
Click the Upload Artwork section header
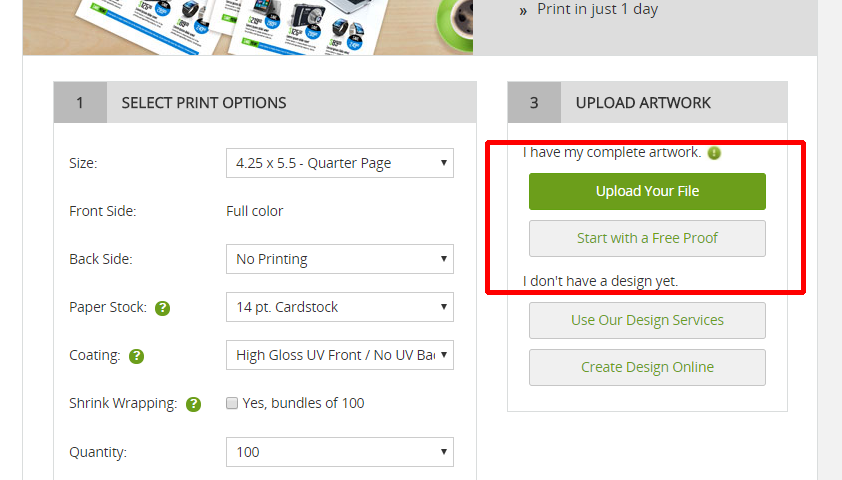point(643,102)
